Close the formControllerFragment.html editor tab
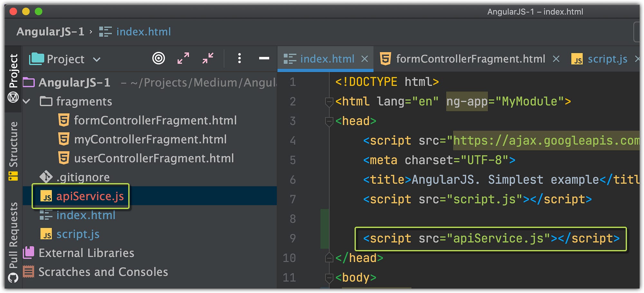Screen dimensions: 644x293 (556, 59)
